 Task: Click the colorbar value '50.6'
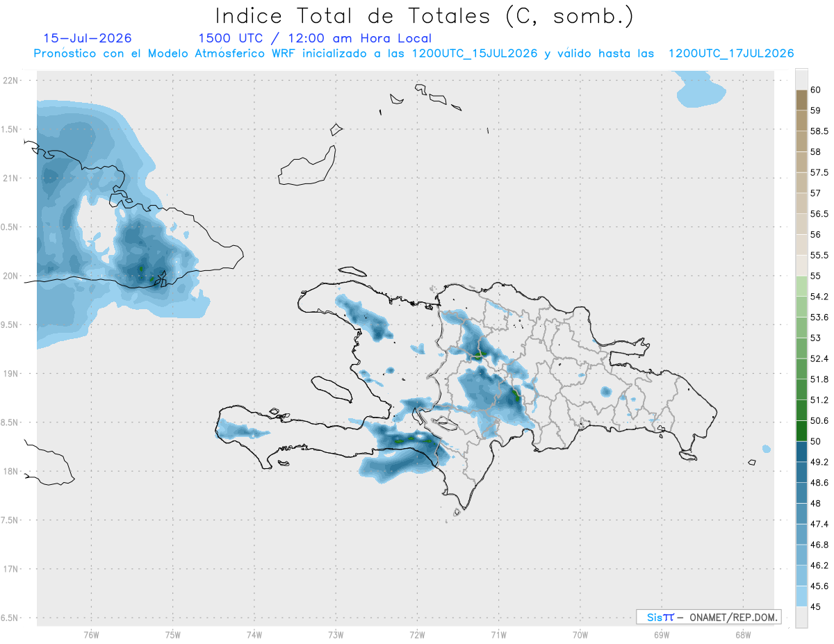tap(819, 421)
